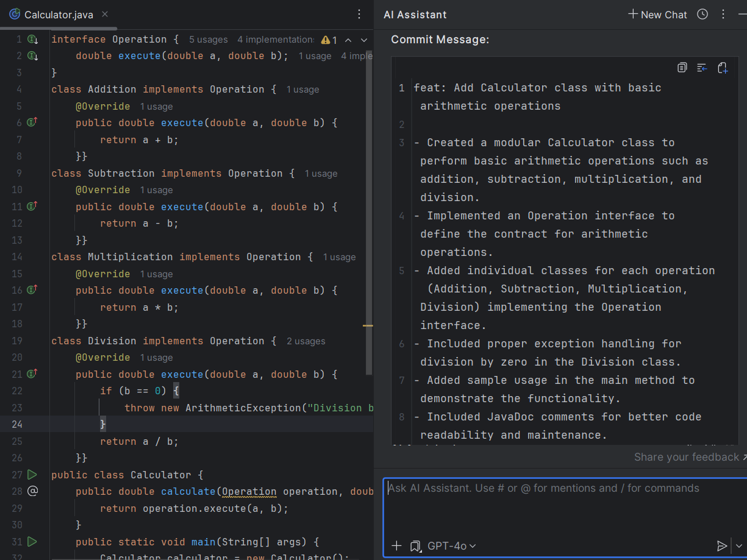Click 'AI Assistant' panel title

point(415,15)
